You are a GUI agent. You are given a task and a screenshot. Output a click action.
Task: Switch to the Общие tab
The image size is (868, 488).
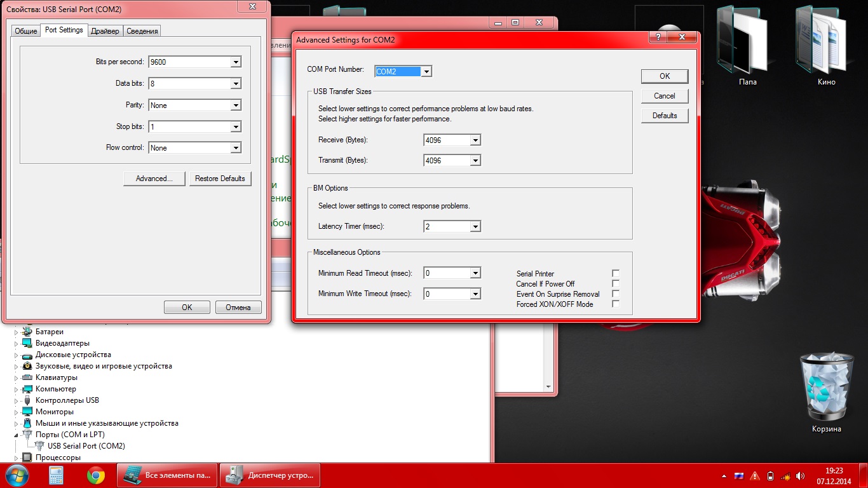[x=26, y=31]
